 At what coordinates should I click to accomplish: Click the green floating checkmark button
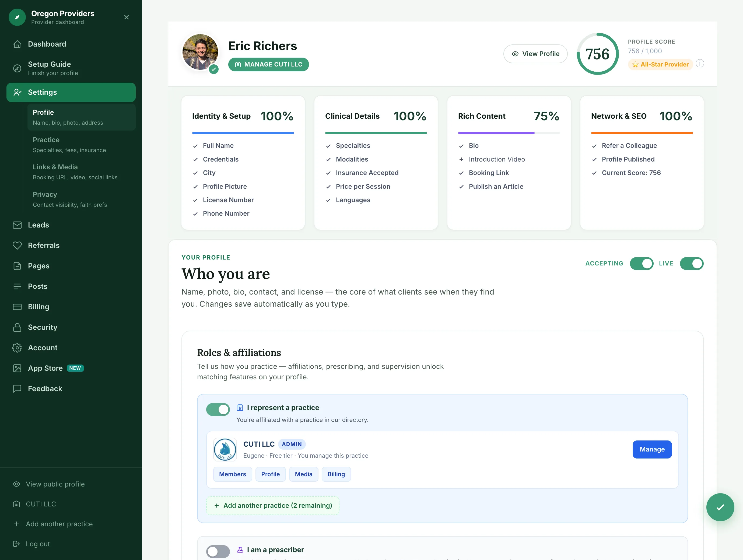click(720, 507)
